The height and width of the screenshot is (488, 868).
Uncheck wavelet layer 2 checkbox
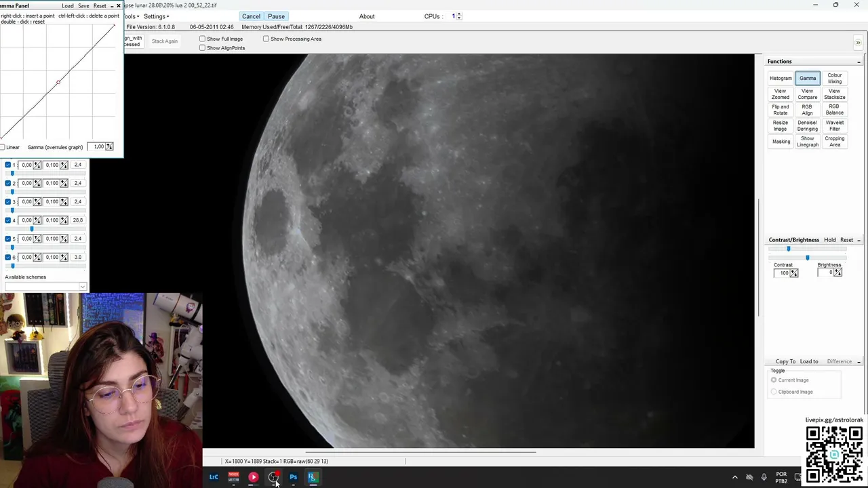[x=8, y=183]
